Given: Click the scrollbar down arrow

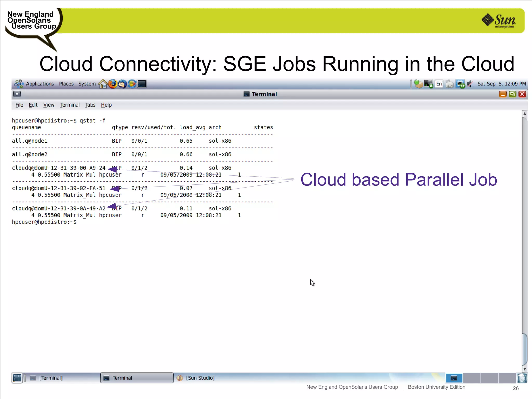Looking at the screenshot, I should coord(524,369).
